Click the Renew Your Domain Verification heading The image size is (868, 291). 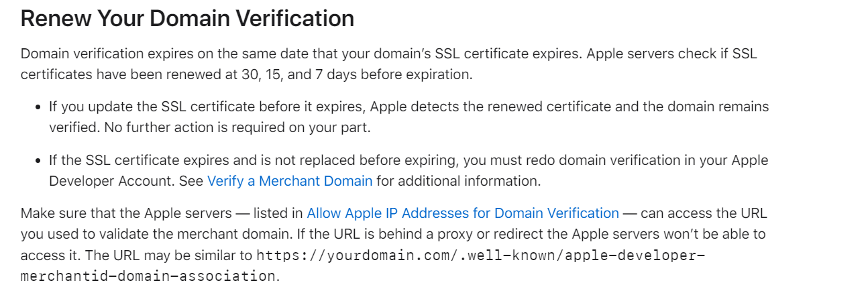point(187,19)
